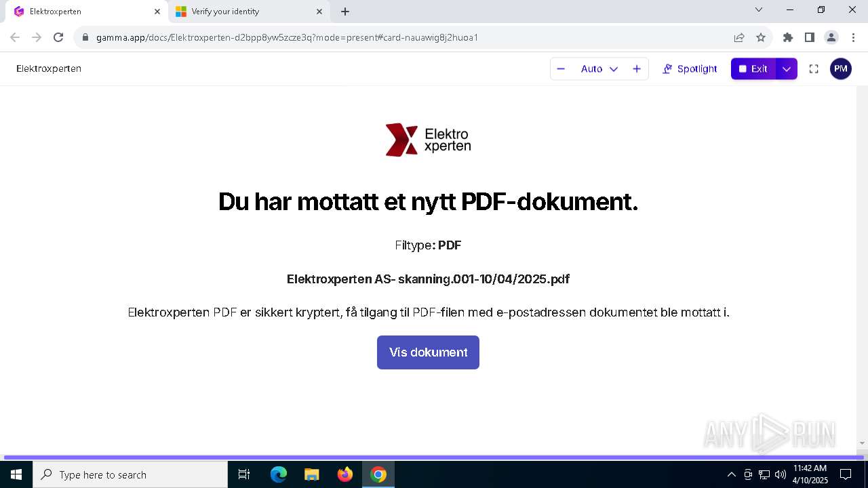Open File Explorer from taskbar

(x=312, y=474)
